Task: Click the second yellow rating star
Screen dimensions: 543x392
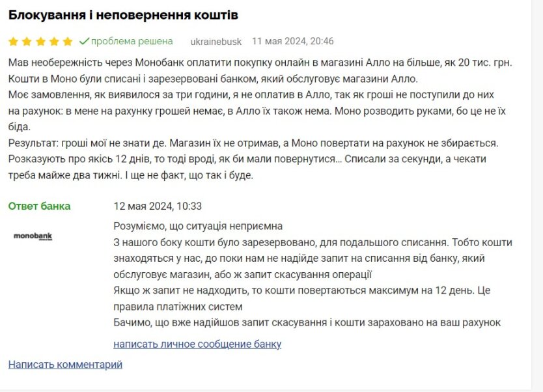Action: (27, 42)
